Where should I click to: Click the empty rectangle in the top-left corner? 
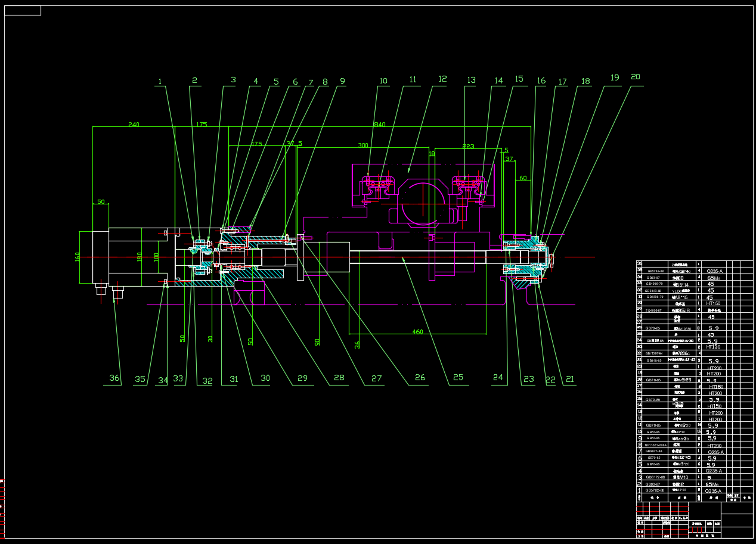point(23,10)
